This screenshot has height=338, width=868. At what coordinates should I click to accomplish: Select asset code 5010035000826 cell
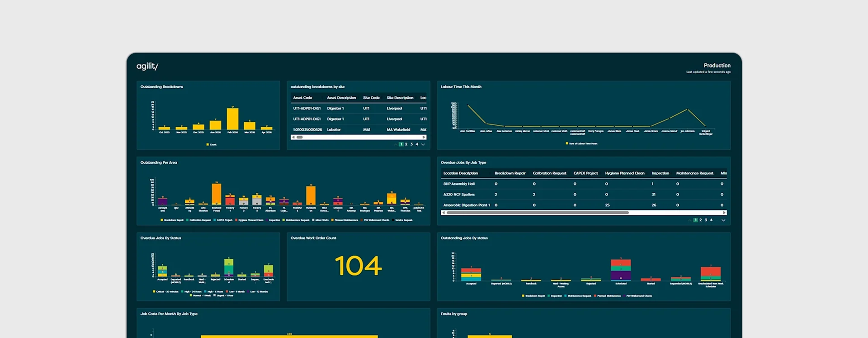(307, 130)
